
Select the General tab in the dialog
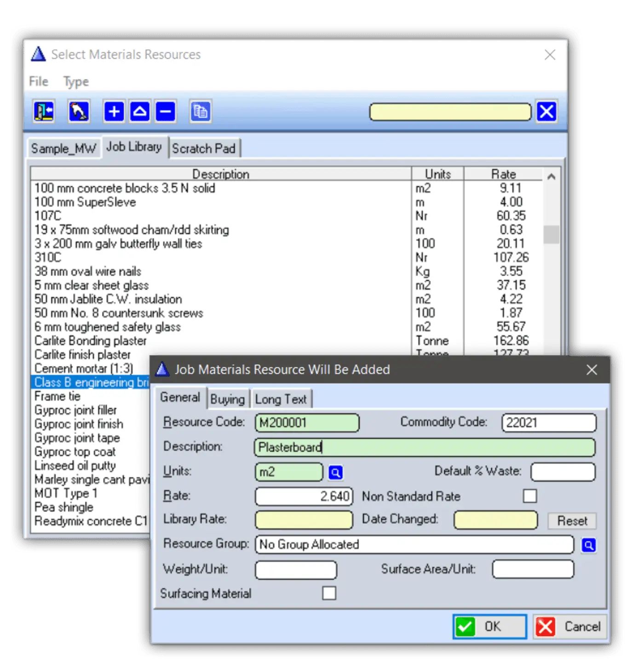180,397
